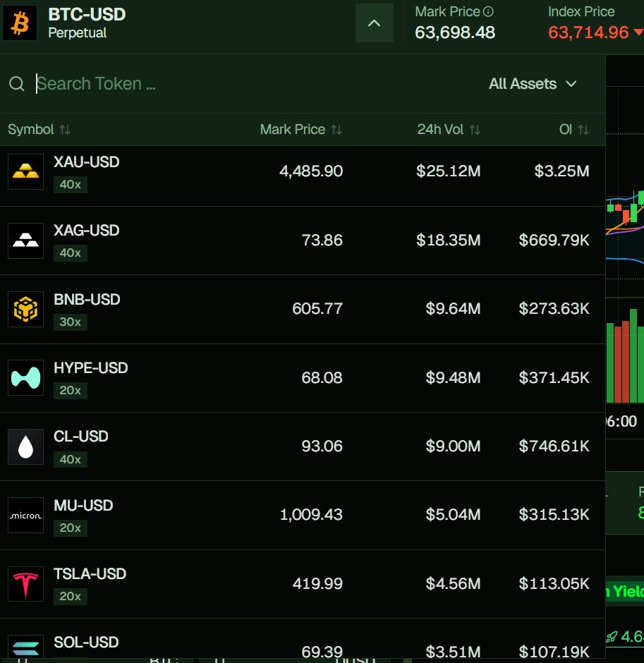Screen dimensions: 644x663
Task: Click the $315.13K open interest value
Action: 554,515
